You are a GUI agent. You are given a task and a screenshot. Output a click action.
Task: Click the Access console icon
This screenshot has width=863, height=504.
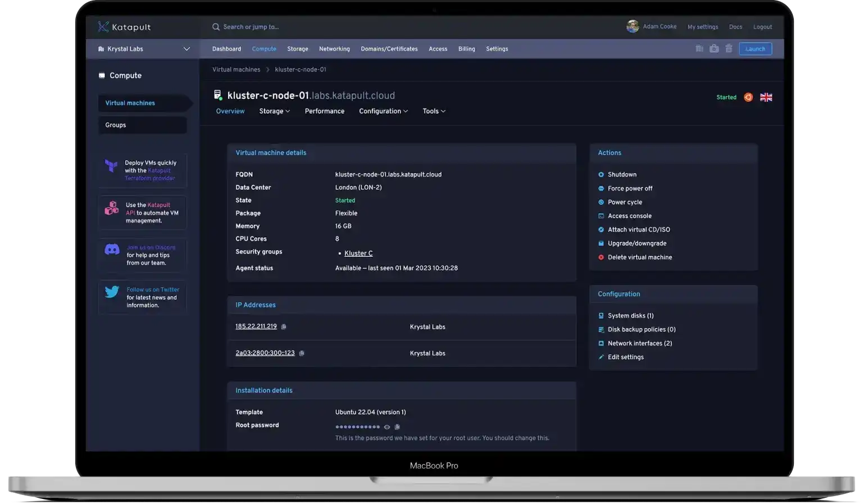[x=601, y=216]
